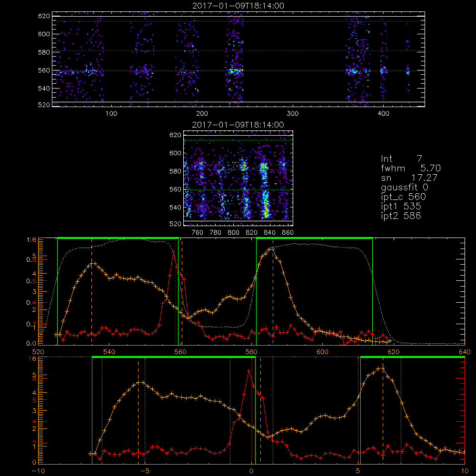Click the x-axis label 760 in middle image
The height and width of the screenshot is (476, 476).
click(198, 233)
